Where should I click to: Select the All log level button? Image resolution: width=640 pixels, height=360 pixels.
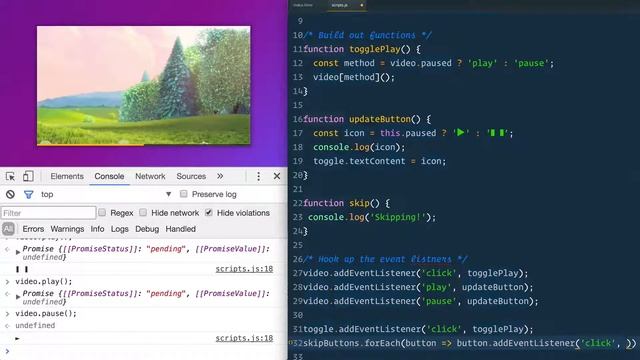pos(8,229)
